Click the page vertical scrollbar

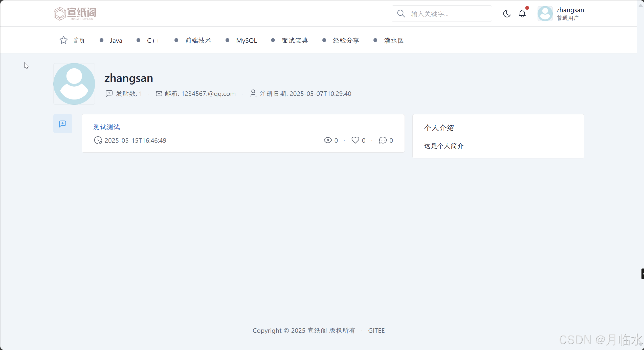pos(640,175)
